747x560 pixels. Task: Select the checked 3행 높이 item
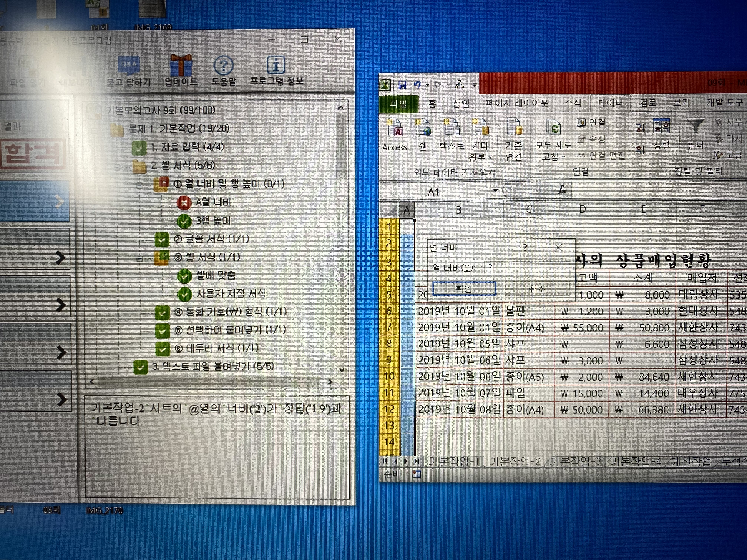(x=213, y=221)
